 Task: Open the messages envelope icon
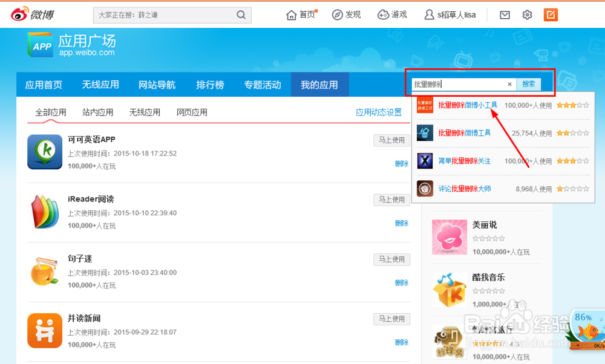505,15
